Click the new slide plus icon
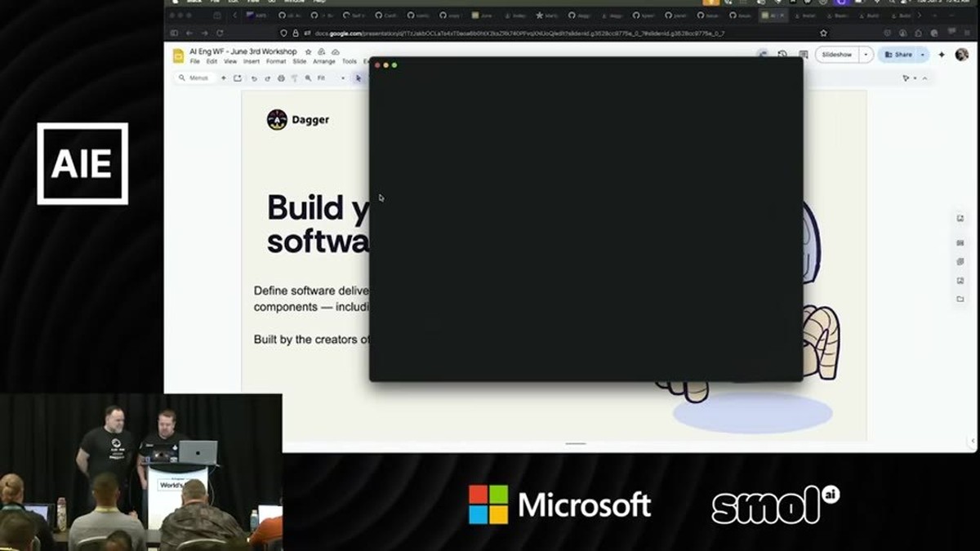The image size is (980, 551). point(224,78)
